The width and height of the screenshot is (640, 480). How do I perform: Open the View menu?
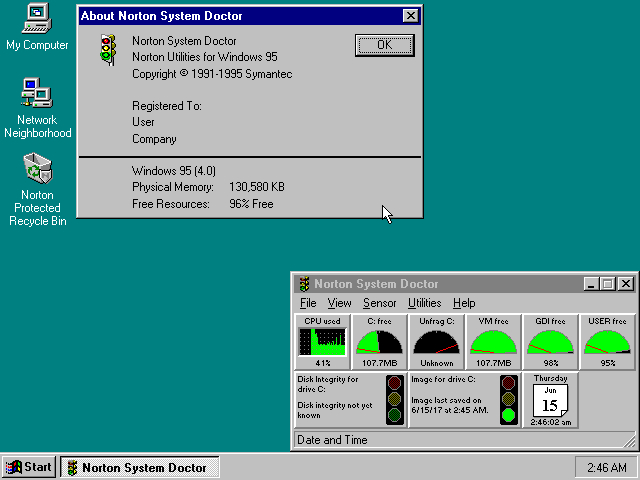[339, 303]
